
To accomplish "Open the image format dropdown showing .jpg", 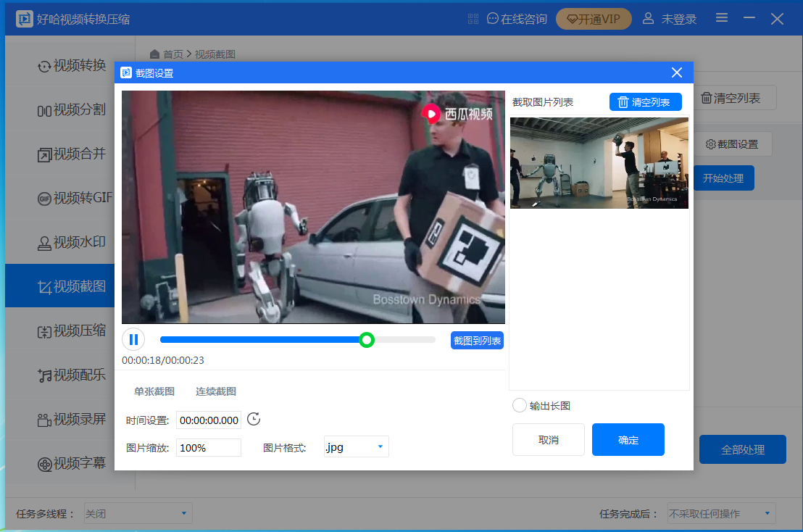I will [356, 446].
